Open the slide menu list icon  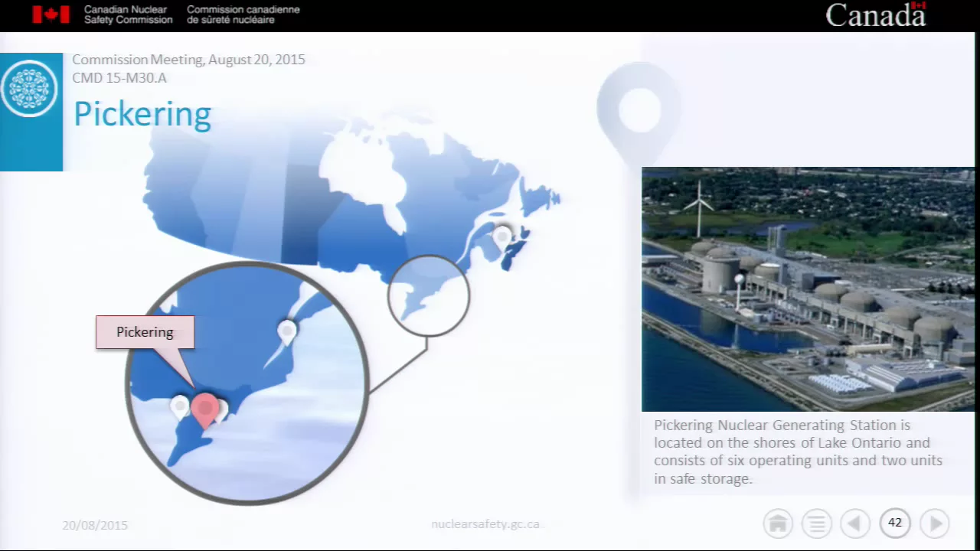click(817, 523)
